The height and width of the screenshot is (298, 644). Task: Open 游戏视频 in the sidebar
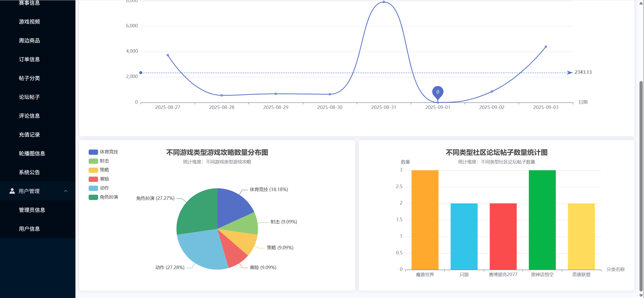29,22
